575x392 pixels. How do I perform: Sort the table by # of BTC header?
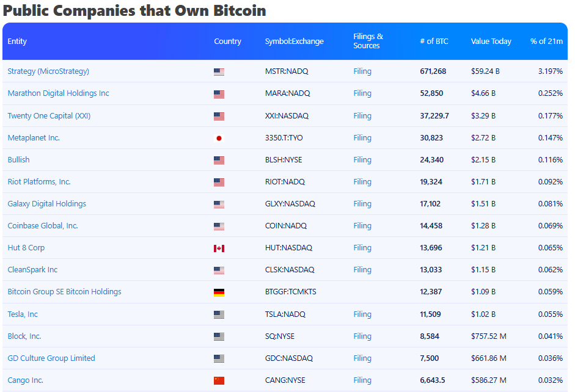tap(434, 41)
